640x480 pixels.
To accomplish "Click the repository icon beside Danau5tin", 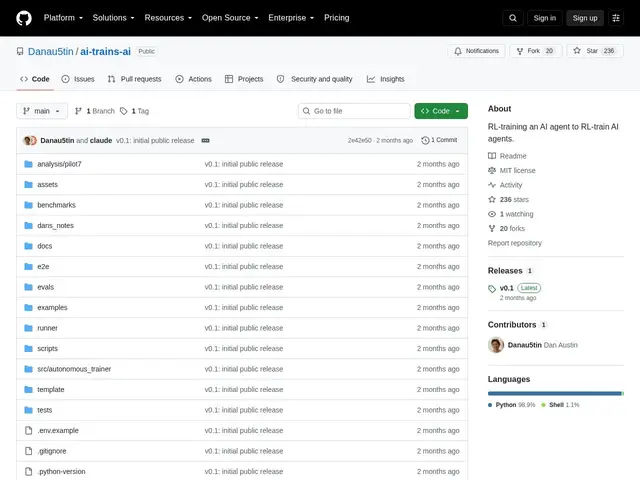I will point(20,51).
